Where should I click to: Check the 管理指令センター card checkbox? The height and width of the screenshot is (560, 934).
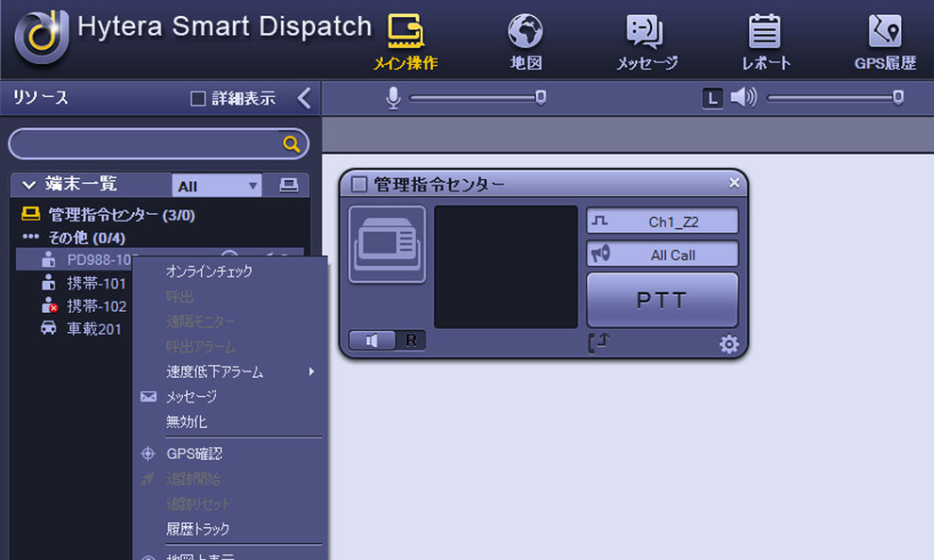pyautogui.click(x=359, y=185)
